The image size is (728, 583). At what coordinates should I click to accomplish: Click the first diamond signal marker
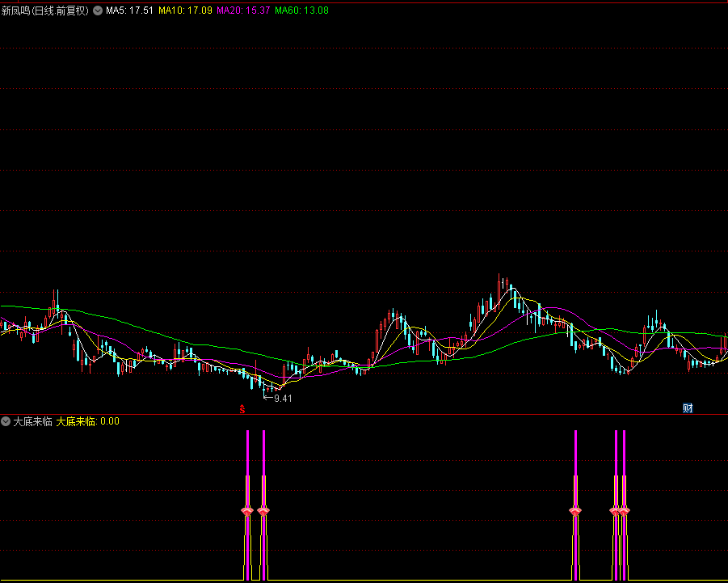click(247, 512)
